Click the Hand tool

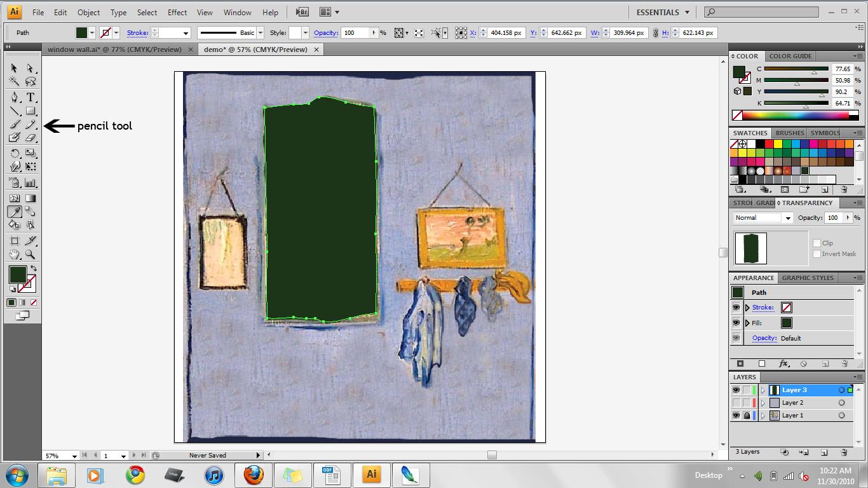[x=15, y=255]
